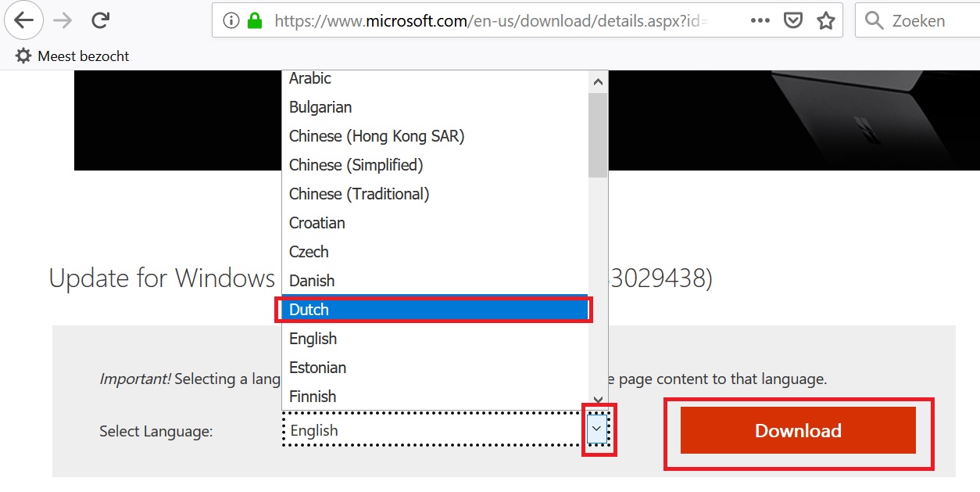Click the green padlock security icon
The image size is (980, 492).
254,22
